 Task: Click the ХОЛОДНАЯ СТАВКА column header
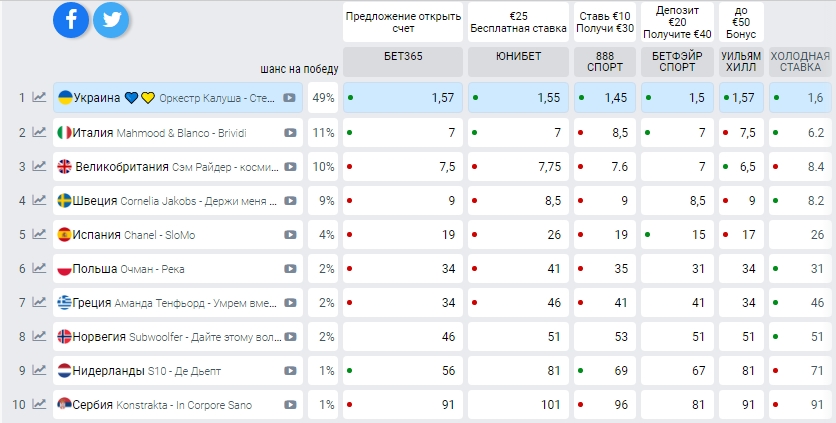click(x=800, y=61)
